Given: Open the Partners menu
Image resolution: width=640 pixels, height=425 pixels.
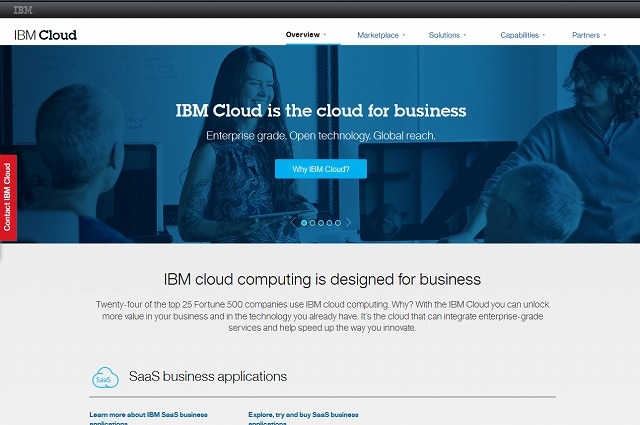Looking at the screenshot, I should [586, 35].
